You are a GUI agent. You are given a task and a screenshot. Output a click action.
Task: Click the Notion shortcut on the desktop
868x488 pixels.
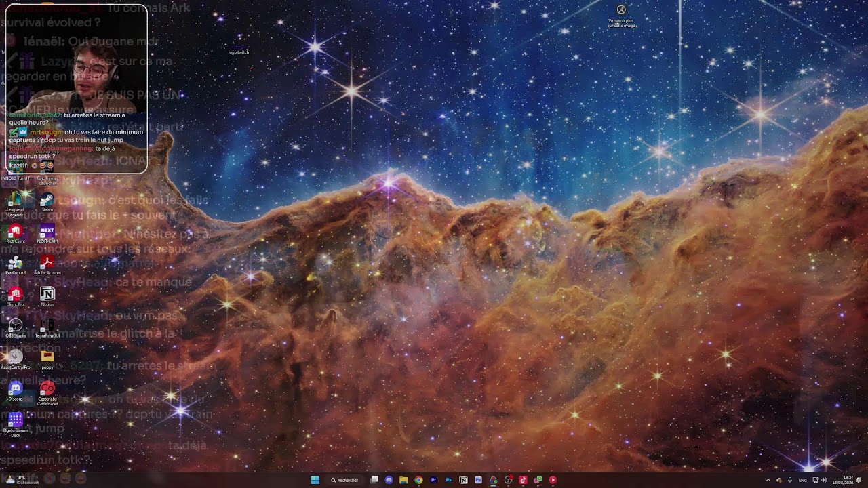tap(47, 297)
